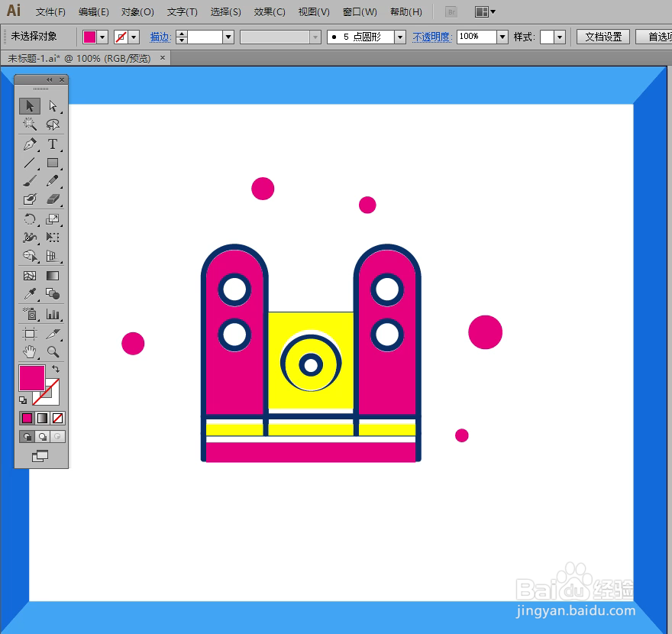Select the Free Transform tool
This screenshot has height=634, width=672.
click(53, 237)
